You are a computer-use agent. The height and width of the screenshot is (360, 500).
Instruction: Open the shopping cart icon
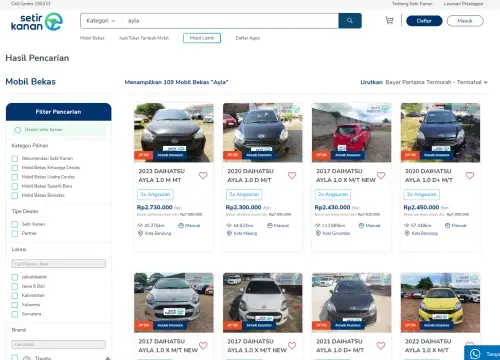click(x=389, y=21)
